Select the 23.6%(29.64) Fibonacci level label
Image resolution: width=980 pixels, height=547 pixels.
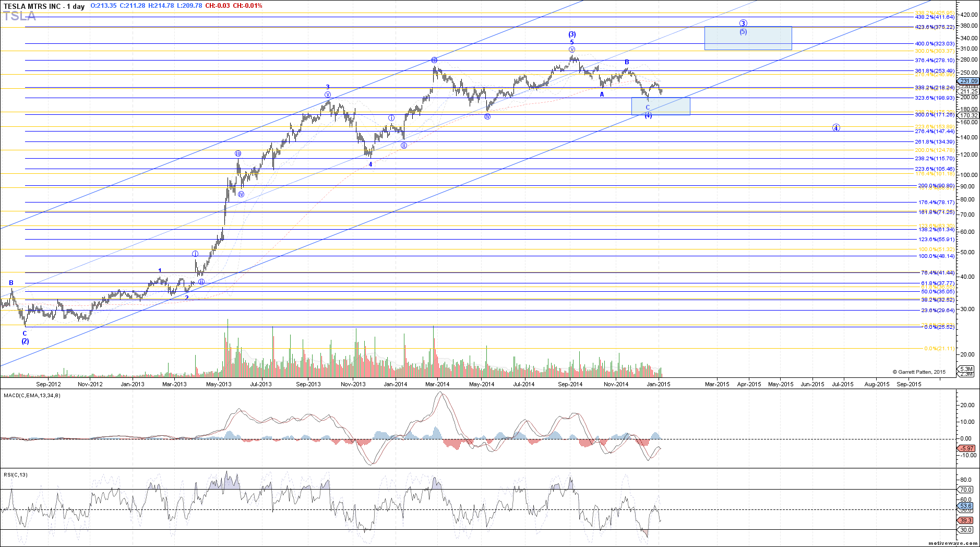[x=938, y=311]
